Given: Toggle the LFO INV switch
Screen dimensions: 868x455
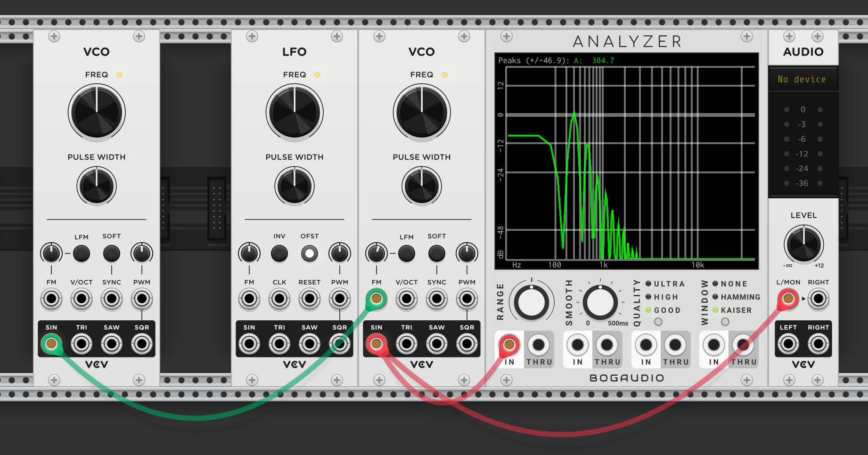Looking at the screenshot, I should (279, 253).
